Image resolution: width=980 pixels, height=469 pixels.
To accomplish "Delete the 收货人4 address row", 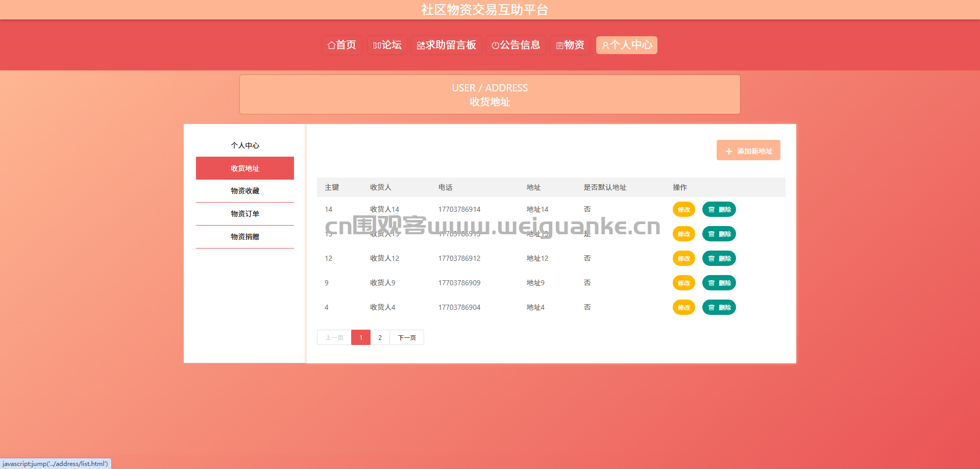I will point(719,307).
